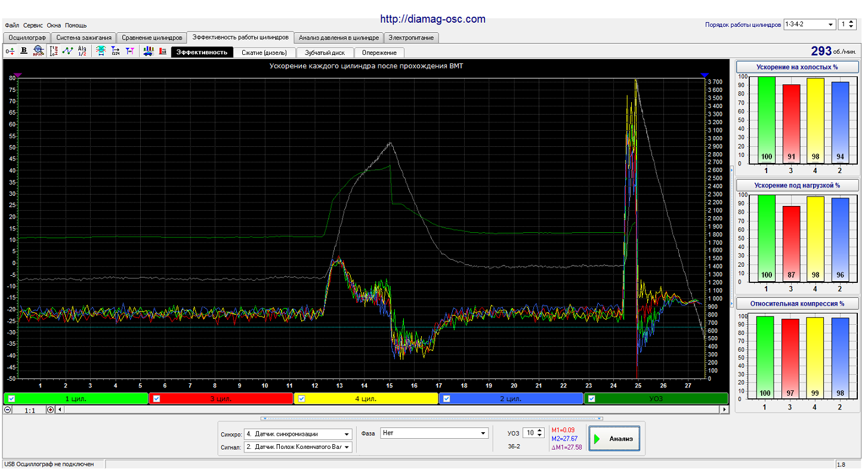Switch to the Сравнение цилиндров tab
The height and width of the screenshot is (471, 868).
point(152,38)
